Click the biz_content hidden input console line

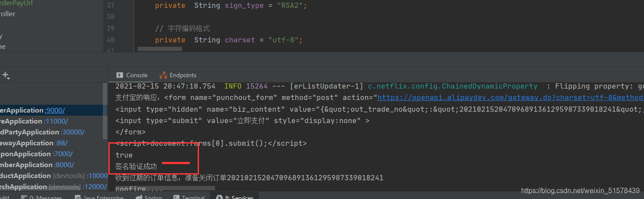[380, 109]
